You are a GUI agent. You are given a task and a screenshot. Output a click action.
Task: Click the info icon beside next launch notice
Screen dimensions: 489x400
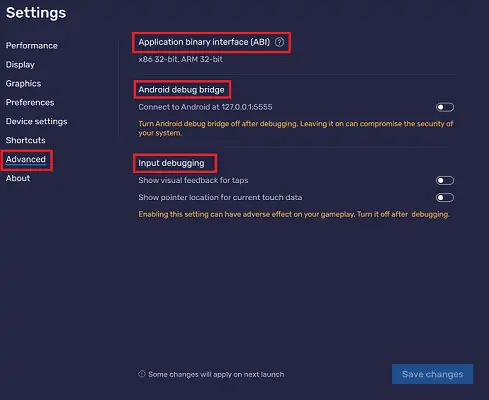pos(142,374)
